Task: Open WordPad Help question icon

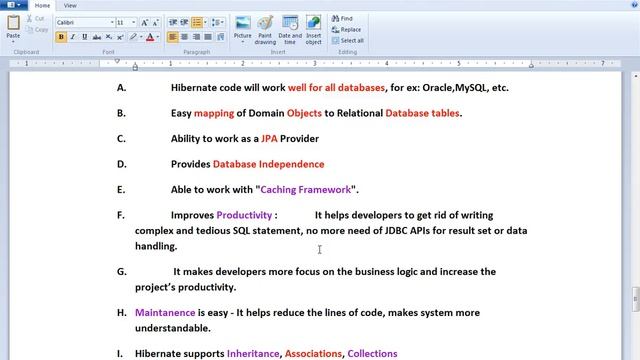Action: click(x=634, y=4)
